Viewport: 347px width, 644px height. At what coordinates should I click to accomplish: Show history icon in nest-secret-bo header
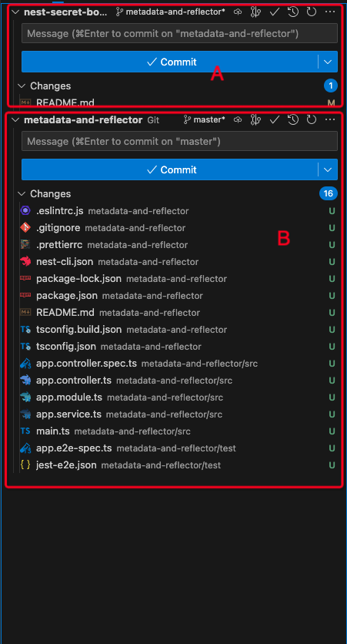pos(293,12)
